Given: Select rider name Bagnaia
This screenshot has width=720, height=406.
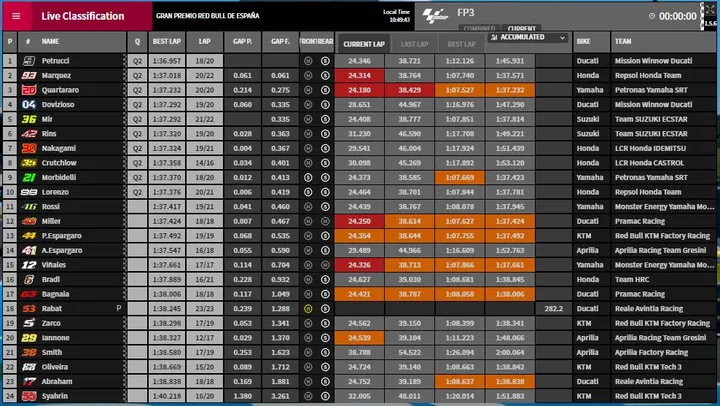Looking at the screenshot, I should [x=55, y=294].
